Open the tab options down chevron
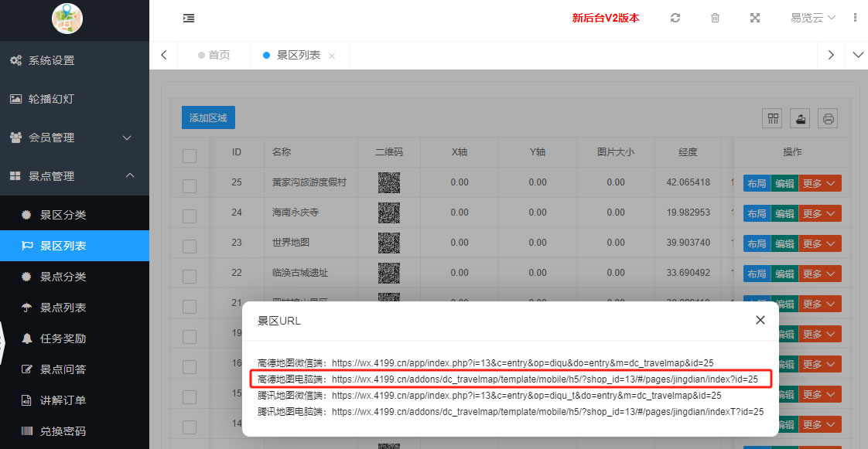868x449 pixels. 858,55
